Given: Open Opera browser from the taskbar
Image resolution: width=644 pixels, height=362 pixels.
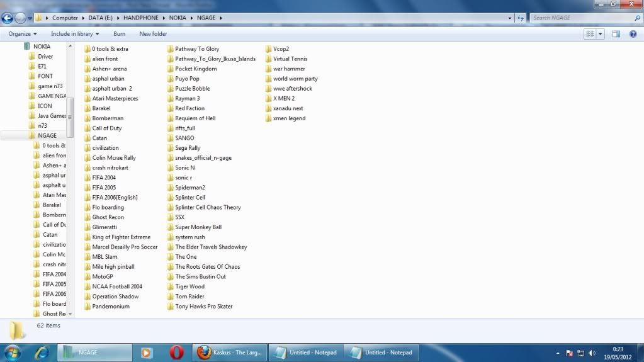Looking at the screenshot, I should (177, 353).
